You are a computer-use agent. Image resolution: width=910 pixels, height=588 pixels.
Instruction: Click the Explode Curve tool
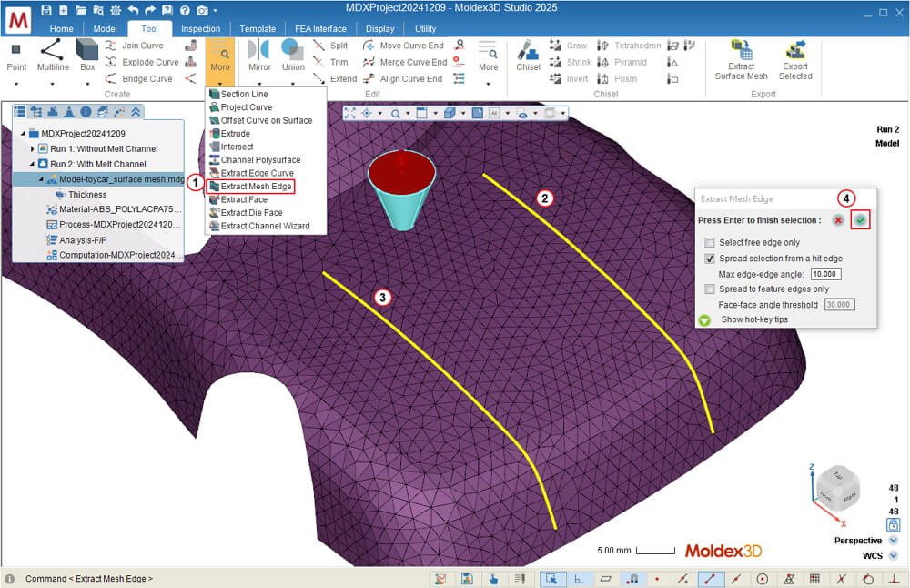[x=142, y=62]
